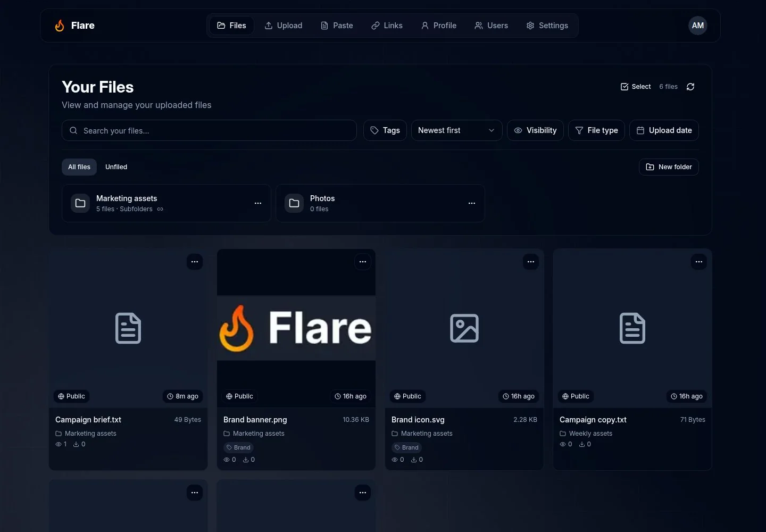Open Campaign brief.txt options menu
766x532 pixels.
pyautogui.click(x=195, y=262)
